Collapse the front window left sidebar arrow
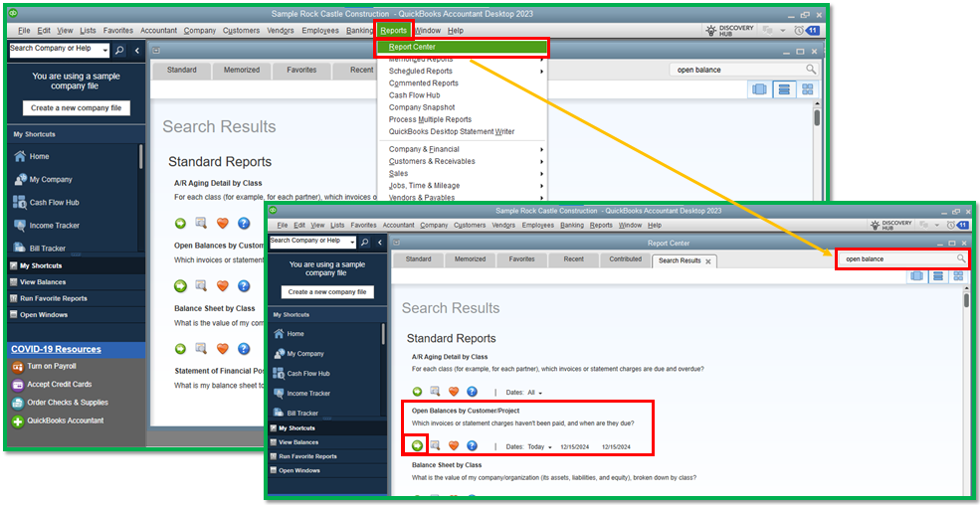980x505 pixels. pyautogui.click(x=381, y=242)
